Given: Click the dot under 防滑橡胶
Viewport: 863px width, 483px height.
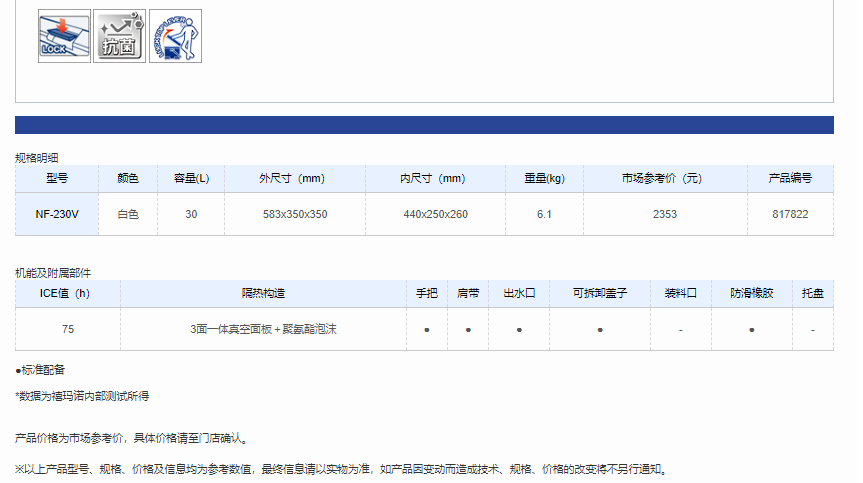Looking at the screenshot, I should point(752,330).
